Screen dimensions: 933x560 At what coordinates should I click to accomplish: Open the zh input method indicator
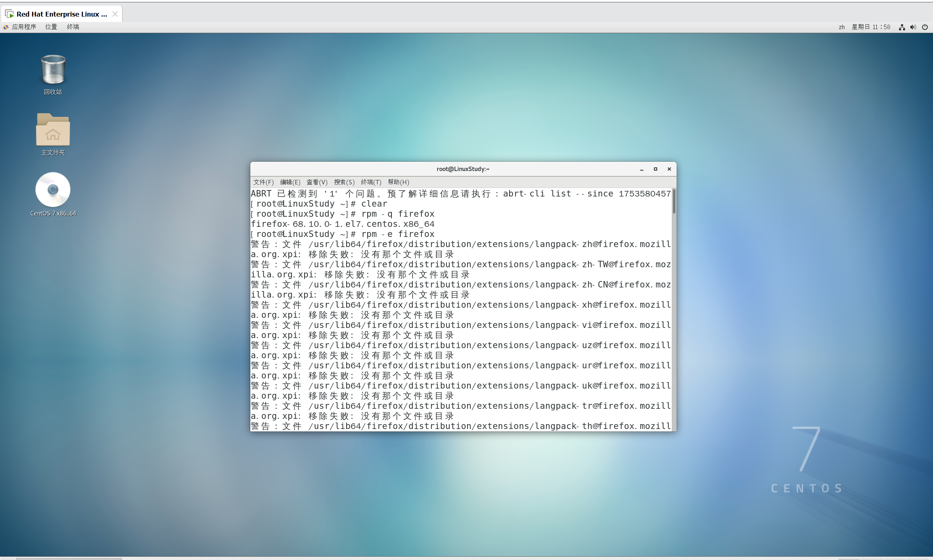pyautogui.click(x=841, y=27)
